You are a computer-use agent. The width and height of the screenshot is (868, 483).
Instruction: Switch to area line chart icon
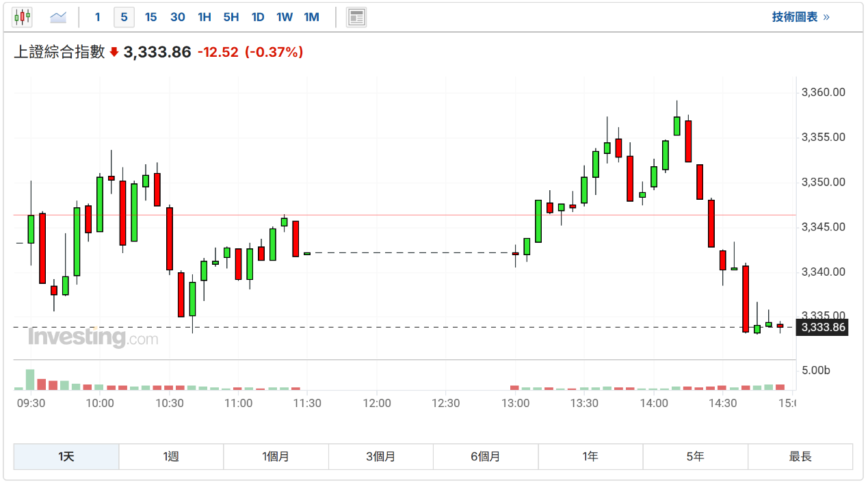58,17
